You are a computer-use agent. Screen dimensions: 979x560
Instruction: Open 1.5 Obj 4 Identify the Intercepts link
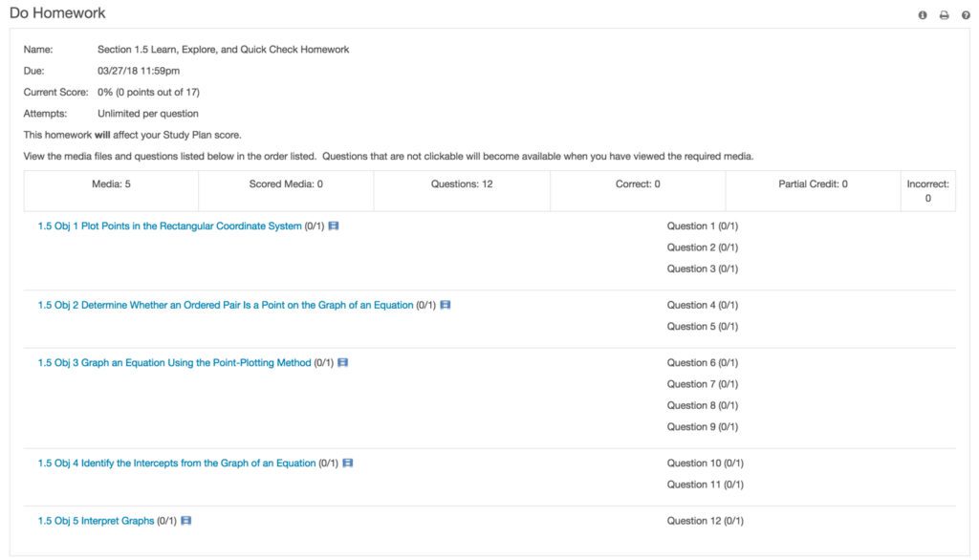click(x=177, y=463)
